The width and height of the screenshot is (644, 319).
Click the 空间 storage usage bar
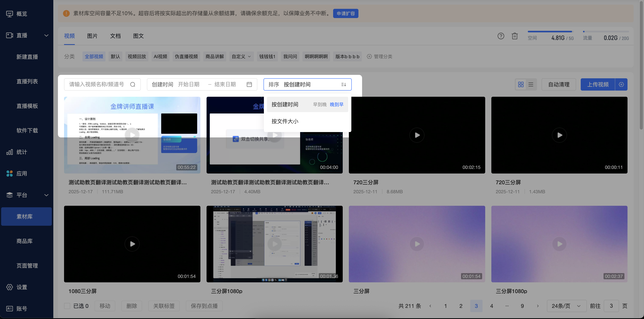pyautogui.click(x=551, y=31)
